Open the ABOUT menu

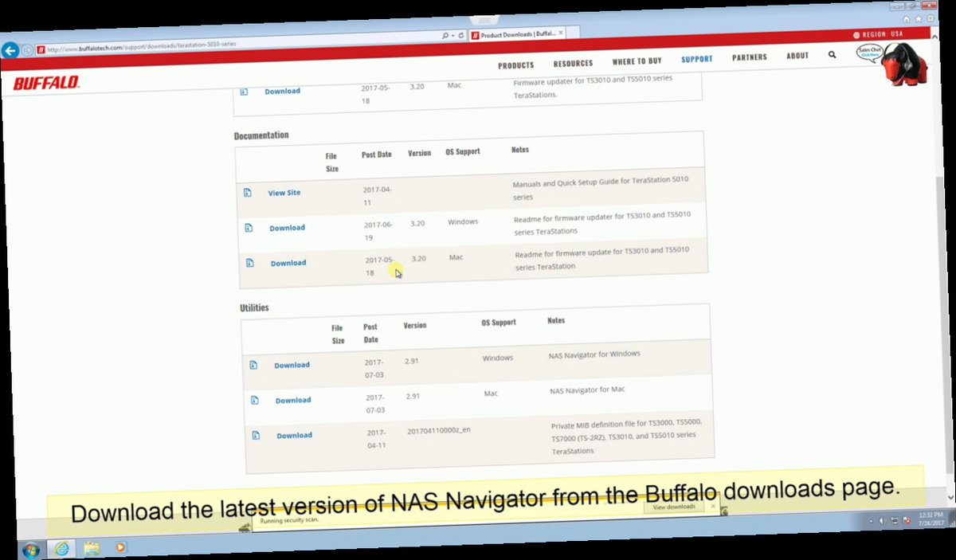(x=797, y=56)
